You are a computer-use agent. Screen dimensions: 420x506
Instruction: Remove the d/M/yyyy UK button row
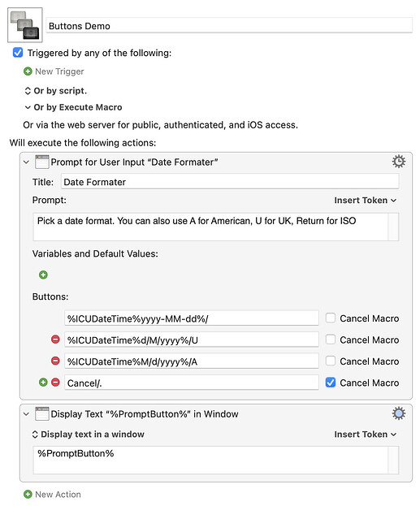[x=55, y=339]
